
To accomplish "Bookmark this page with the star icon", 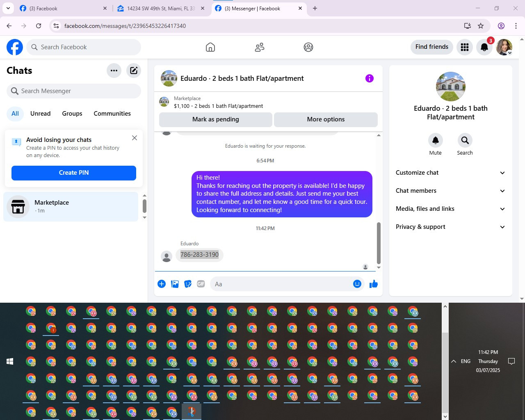I will pos(481,26).
